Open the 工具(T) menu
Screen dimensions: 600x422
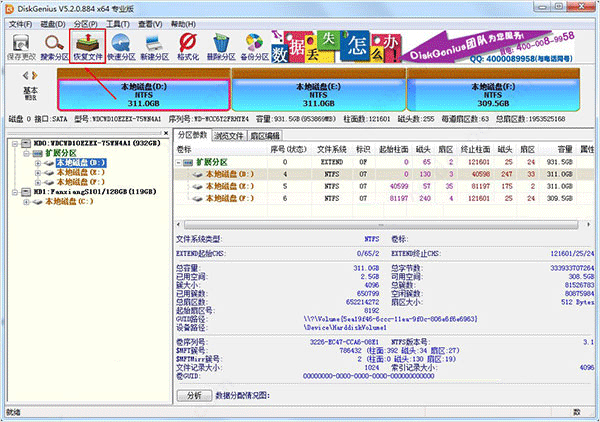(117, 24)
